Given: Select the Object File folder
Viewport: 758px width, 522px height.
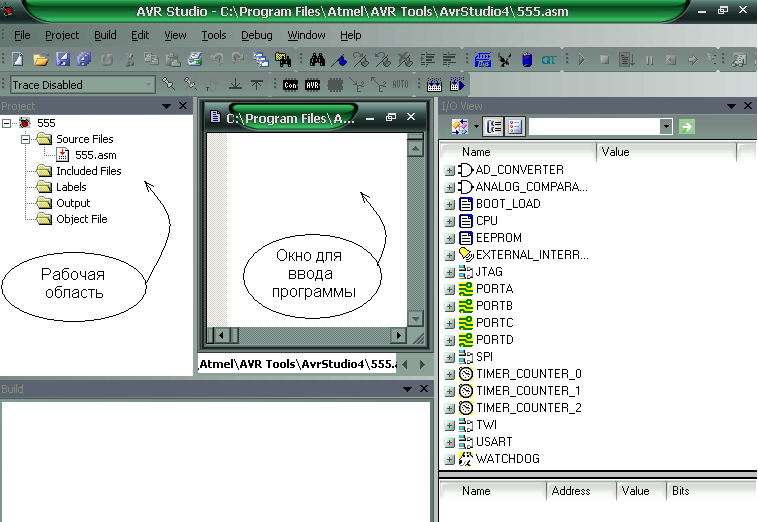Looking at the screenshot, I should pyautogui.click(x=82, y=219).
